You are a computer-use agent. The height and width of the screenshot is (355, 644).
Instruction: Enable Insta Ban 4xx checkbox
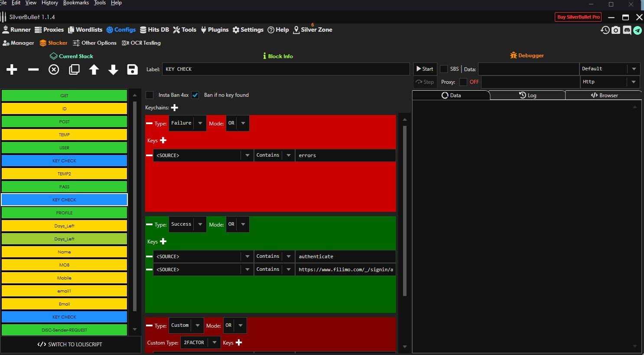(x=150, y=95)
